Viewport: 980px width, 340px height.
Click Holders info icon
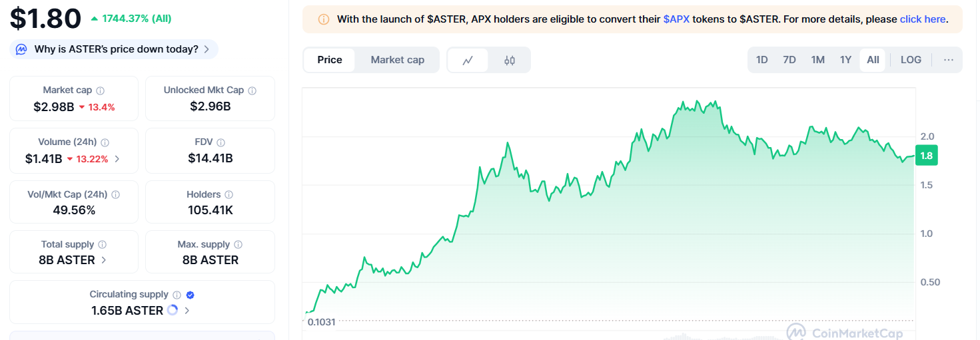[229, 195]
